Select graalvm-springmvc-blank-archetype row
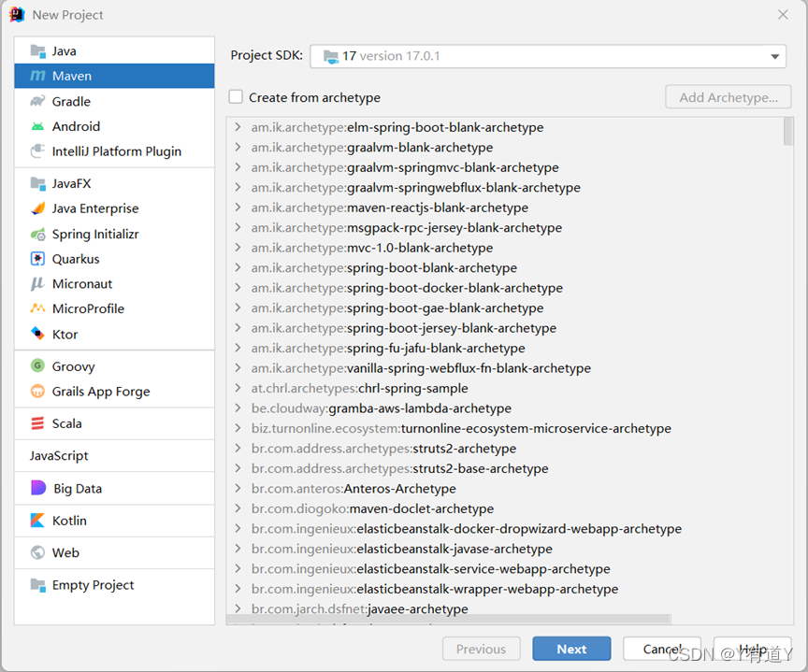The width and height of the screenshot is (808, 672). click(505, 167)
